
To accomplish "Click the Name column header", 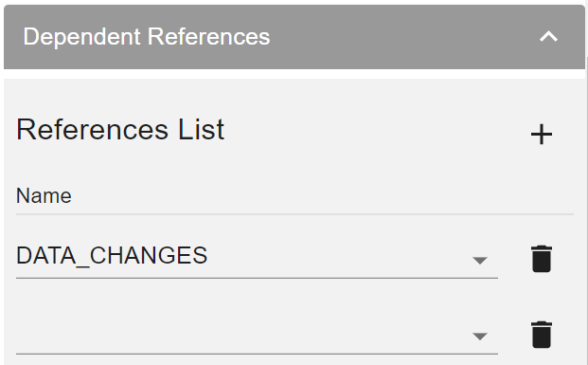I will (44, 196).
